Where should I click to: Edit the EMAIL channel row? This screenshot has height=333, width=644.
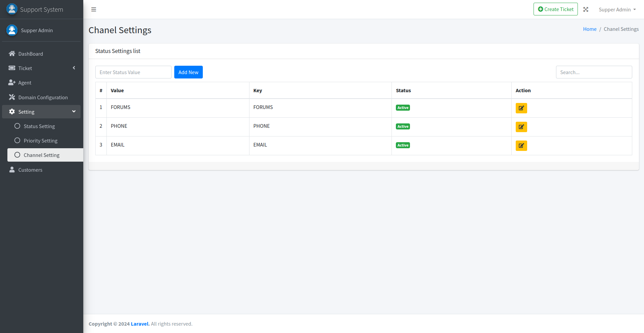pos(521,146)
